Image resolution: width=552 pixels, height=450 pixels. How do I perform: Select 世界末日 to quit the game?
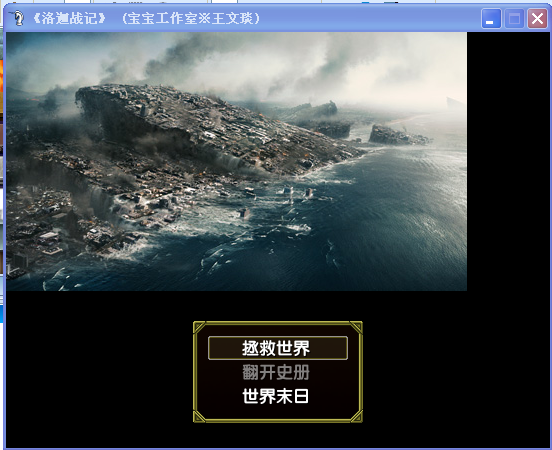[x=276, y=396]
